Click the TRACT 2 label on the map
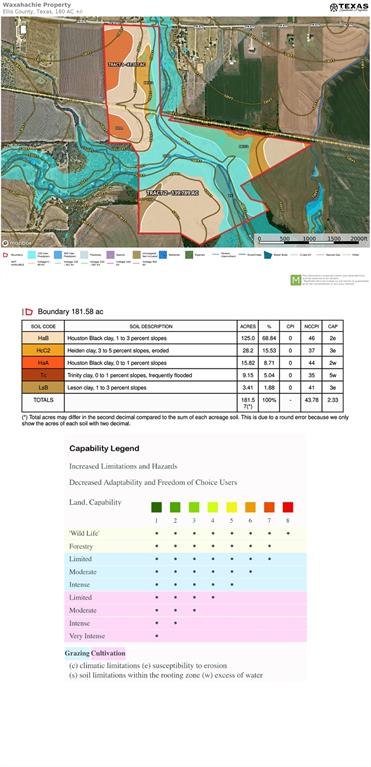371x767 pixels. coord(173,193)
